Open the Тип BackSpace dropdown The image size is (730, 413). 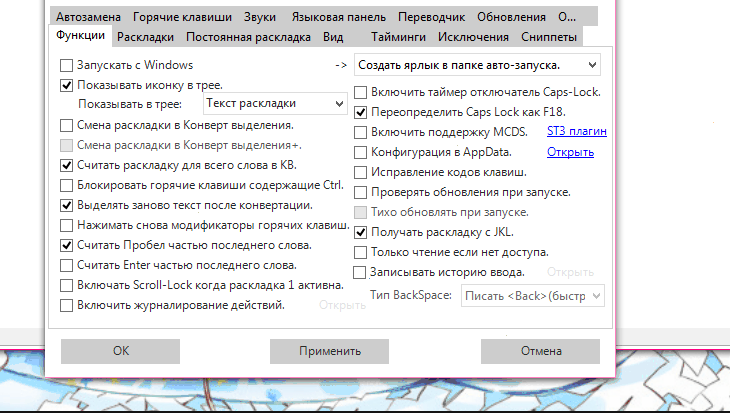[533, 296]
